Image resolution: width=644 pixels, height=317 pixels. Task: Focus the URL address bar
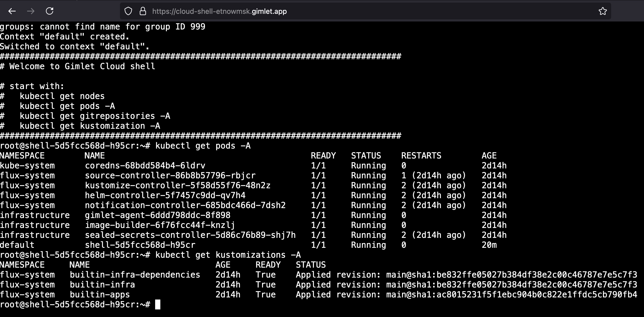point(365,11)
